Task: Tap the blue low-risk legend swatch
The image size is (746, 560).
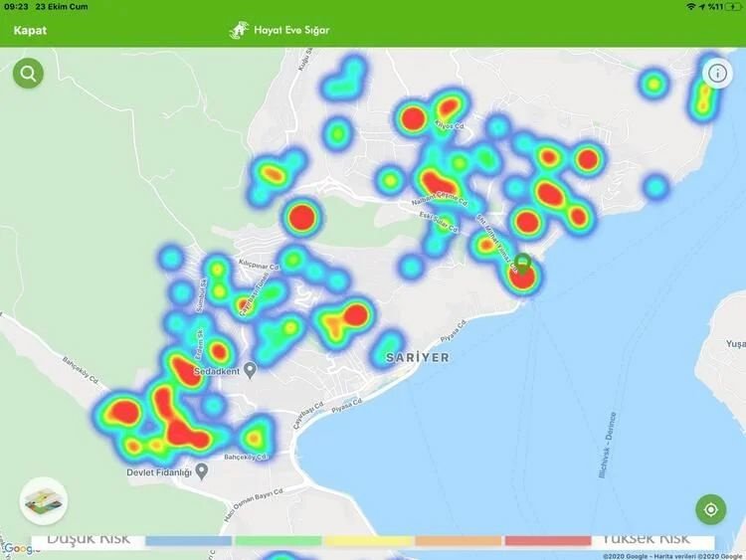Action: tap(189, 541)
